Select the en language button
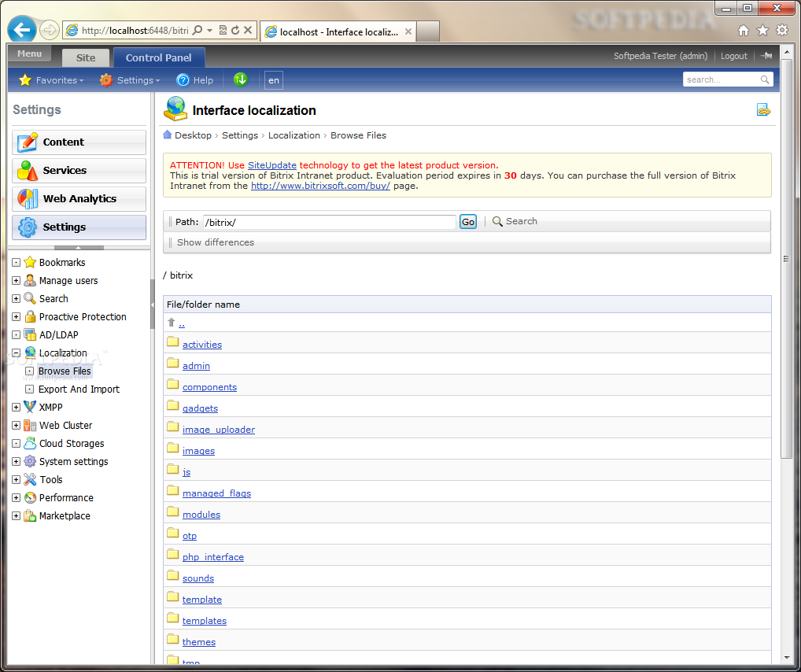The width and height of the screenshot is (801, 672). (274, 80)
